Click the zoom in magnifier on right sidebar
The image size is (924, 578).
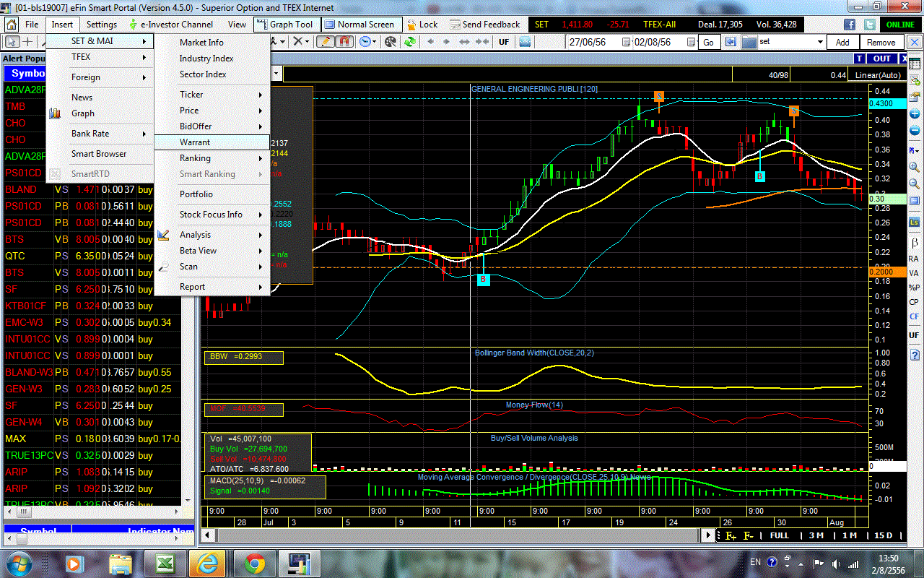[x=914, y=166]
